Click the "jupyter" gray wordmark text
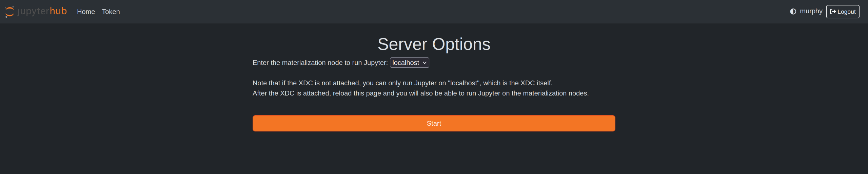Screen dimensions: 868x174 pos(33,11)
